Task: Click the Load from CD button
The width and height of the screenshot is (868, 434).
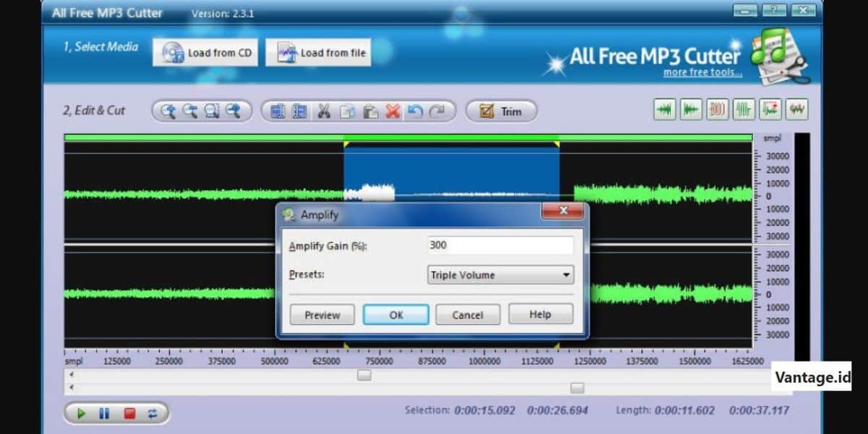Action: (205, 52)
